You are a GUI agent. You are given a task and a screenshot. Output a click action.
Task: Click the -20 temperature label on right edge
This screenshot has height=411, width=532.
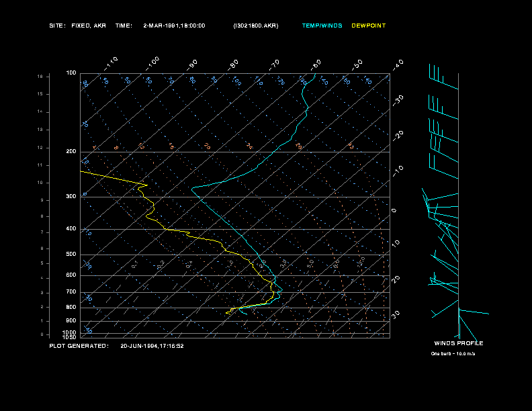tap(398, 136)
